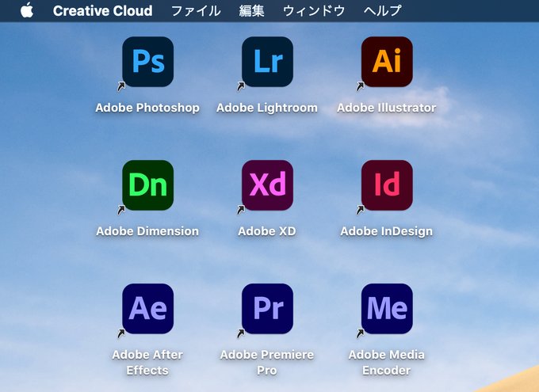Click the 'Adobe Lightroom' label text

pos(267,108)
